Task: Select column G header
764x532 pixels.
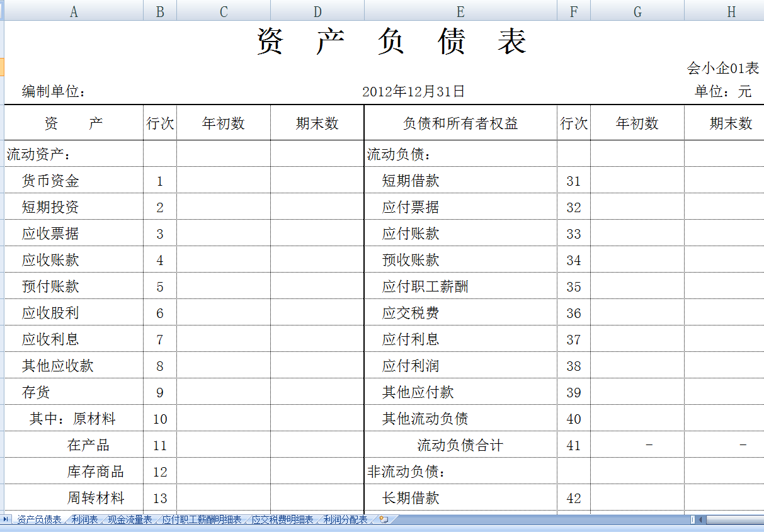Action: point(637,12)
